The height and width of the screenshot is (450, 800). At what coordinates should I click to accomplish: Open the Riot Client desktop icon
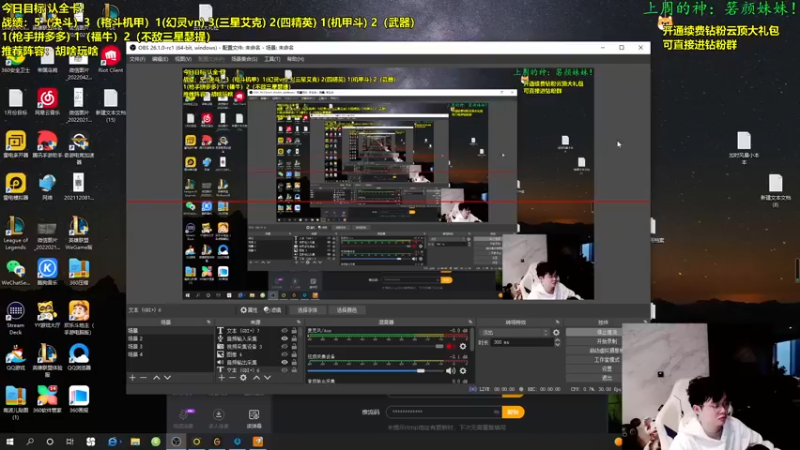(110, 59)
